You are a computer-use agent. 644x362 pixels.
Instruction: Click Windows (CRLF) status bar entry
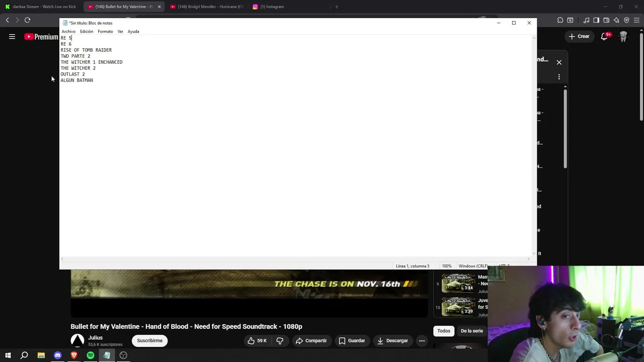(473, 266)
